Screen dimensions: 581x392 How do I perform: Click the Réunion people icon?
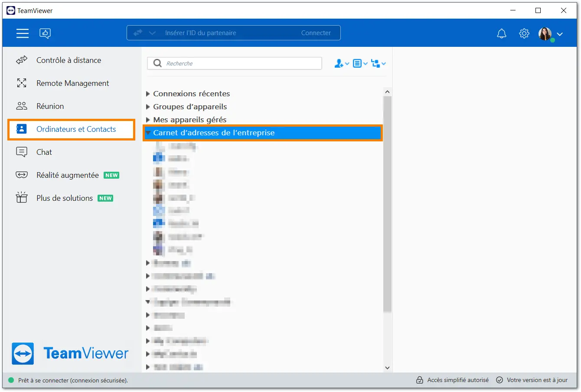click(x=22, y=106)
